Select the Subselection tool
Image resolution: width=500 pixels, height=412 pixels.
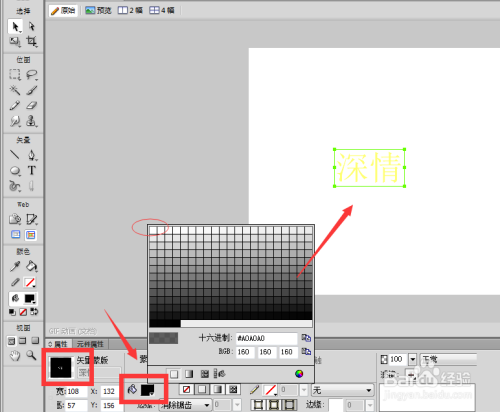coord(32,26)
